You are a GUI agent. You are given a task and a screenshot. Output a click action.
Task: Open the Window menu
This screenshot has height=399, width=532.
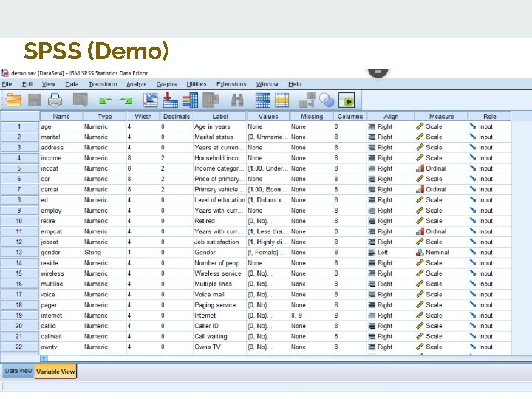pyautogui.click(x=267, y=84)
